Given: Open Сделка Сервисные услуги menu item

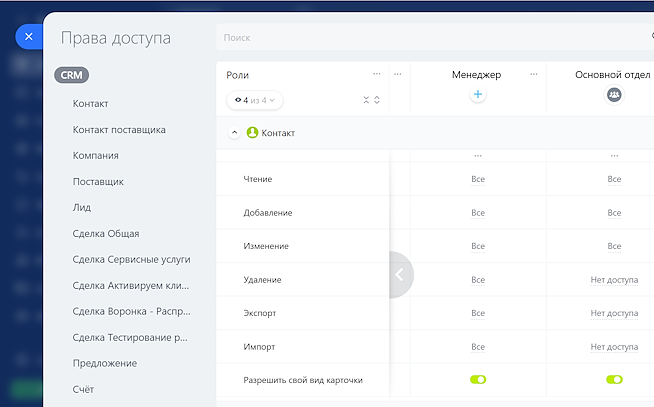Looking at the screenshot, I should point(131,259).
